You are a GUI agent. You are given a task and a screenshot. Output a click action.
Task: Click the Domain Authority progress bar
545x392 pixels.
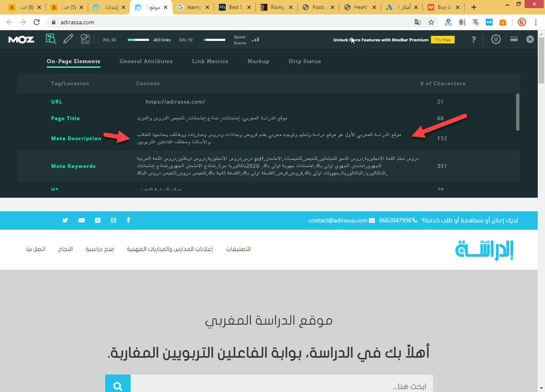[x=214, y=40]
